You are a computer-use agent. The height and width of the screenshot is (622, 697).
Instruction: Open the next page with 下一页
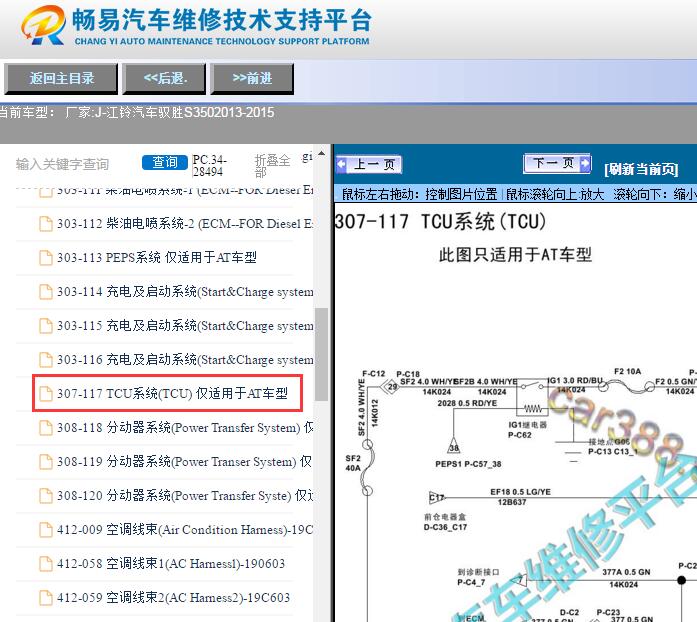tap(557, 163)
